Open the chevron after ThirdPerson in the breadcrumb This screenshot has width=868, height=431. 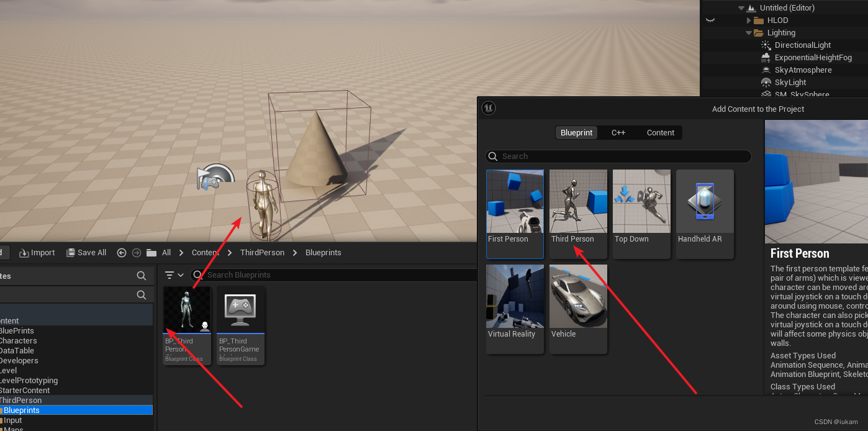click(x=295, y=253)
